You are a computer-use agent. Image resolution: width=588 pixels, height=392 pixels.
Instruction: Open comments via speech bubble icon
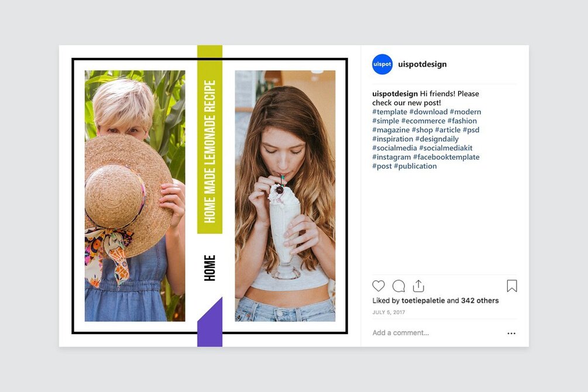tap(398, 286)
